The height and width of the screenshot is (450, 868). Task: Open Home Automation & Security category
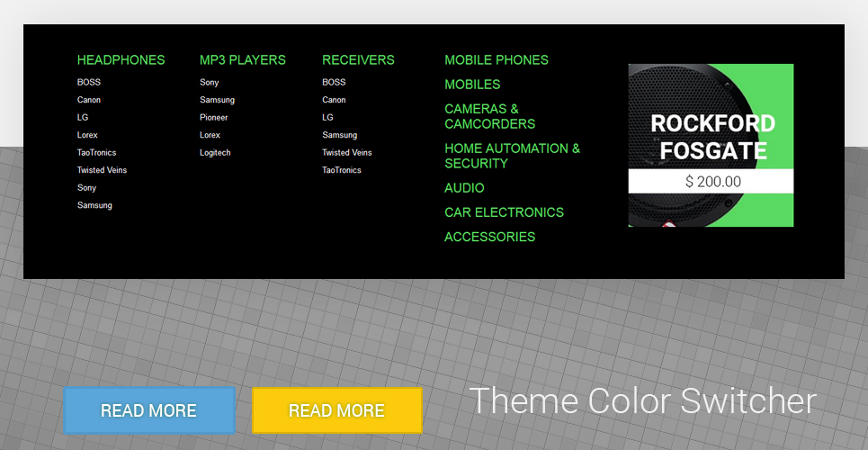coord(512,157)
